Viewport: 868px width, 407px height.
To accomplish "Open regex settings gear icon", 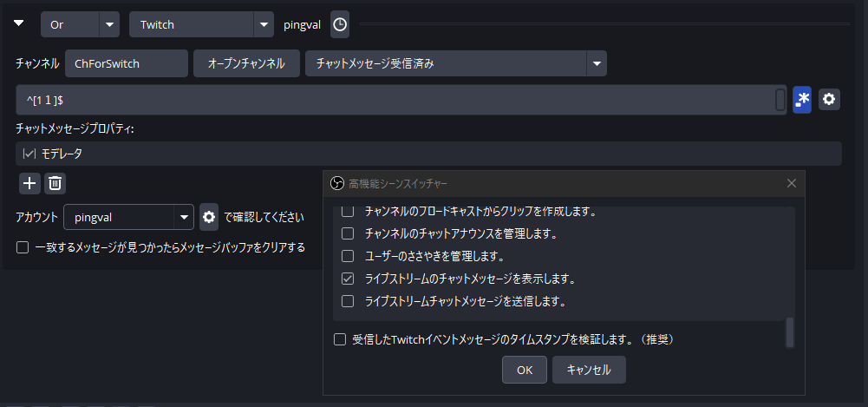I will [829, 100].
